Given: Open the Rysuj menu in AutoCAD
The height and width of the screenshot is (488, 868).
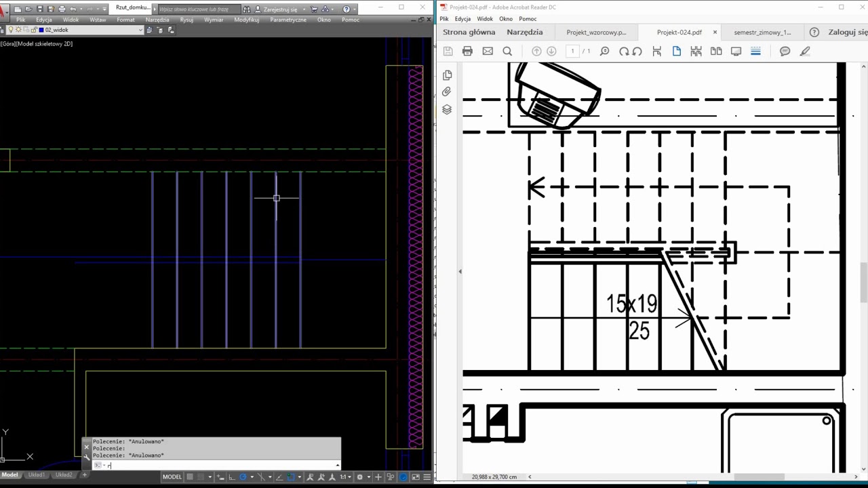Looking at the screenshot, I should pyautogui.click(x=186, y=20).
